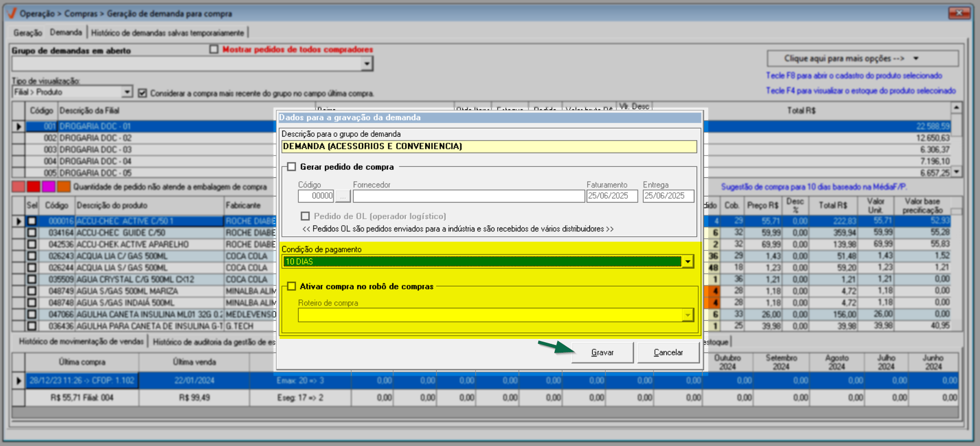Screen dimensions: 980x446
Task: Check the AGUA S/GAS 500ML MARIZA checkbox
Action: click(x=32, y=291)
